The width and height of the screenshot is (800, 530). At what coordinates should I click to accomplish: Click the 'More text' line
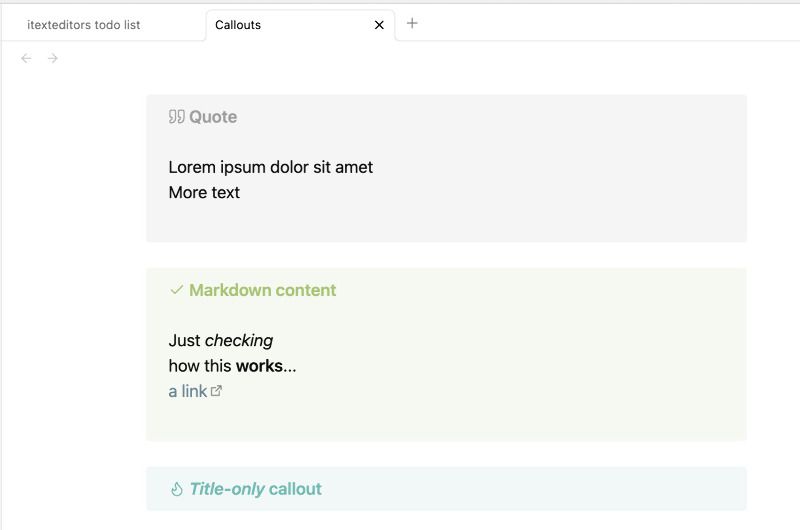(204, 192)
